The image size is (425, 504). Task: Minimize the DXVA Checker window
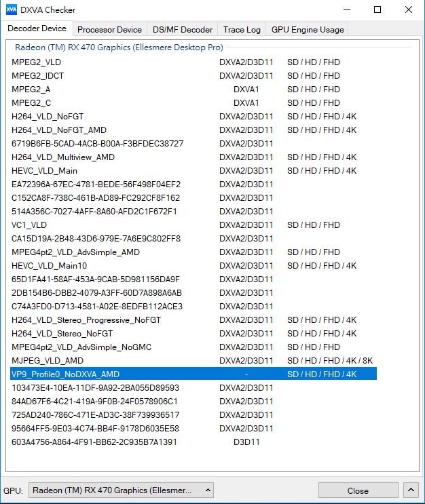click(347, 9)
